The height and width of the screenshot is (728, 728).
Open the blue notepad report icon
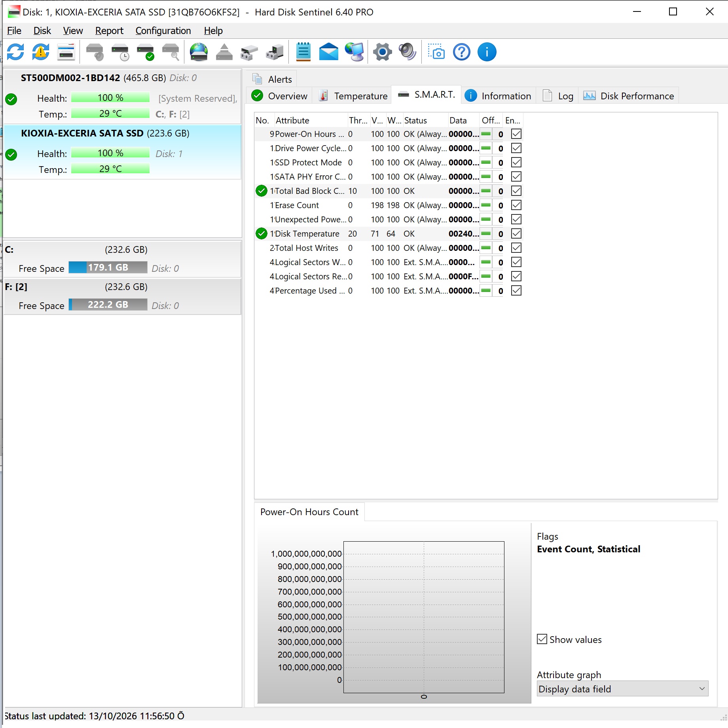click(303, 52)
